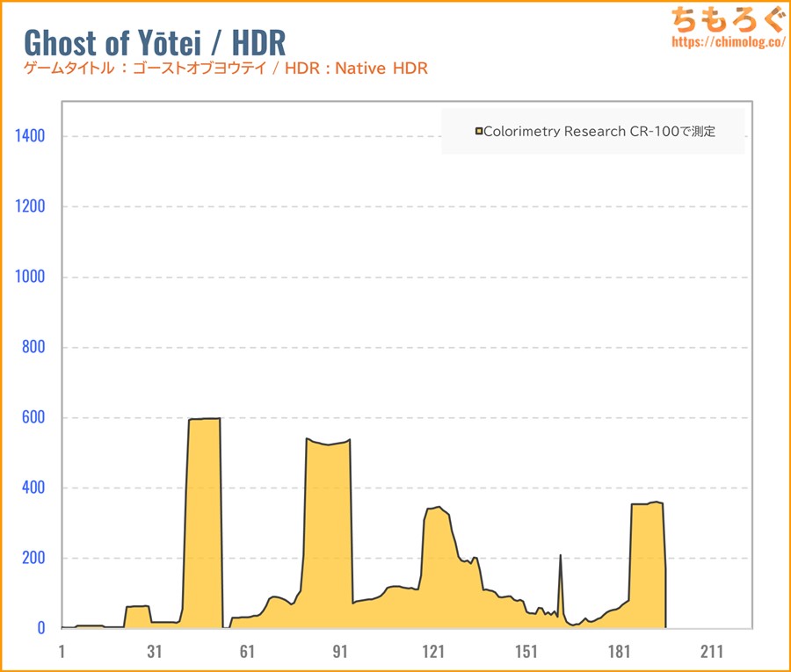Click the 121 x-axis tick label

pos(433,651)
